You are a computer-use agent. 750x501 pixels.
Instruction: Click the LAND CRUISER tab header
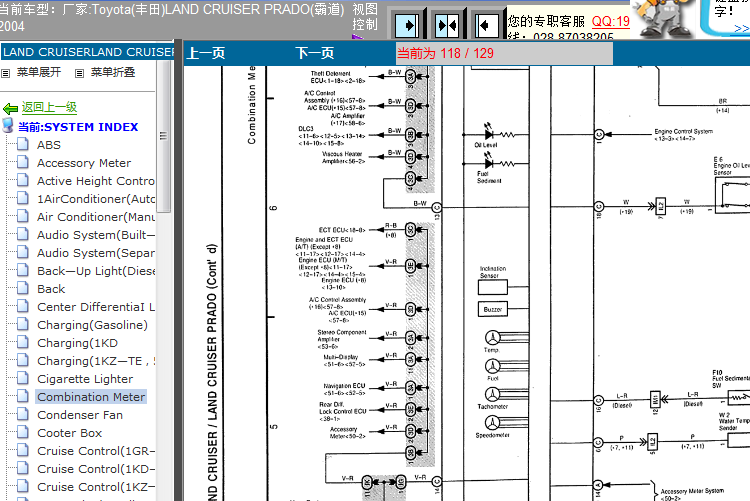pos(88,52)
